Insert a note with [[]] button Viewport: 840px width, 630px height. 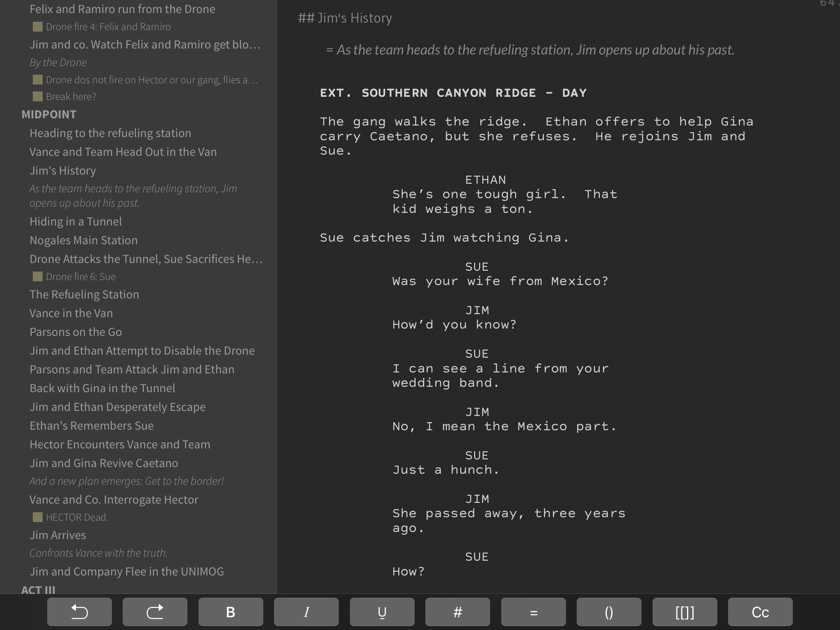(x=685, y=612)
